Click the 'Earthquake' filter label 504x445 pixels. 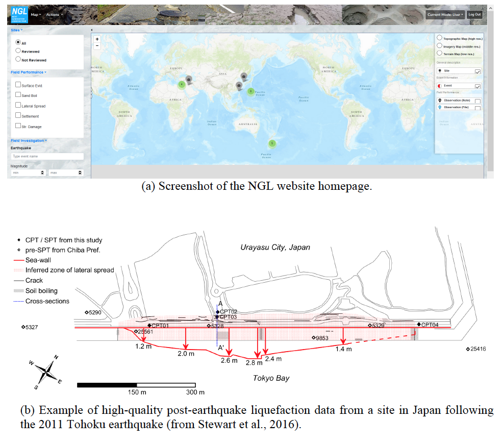(21, 148)
